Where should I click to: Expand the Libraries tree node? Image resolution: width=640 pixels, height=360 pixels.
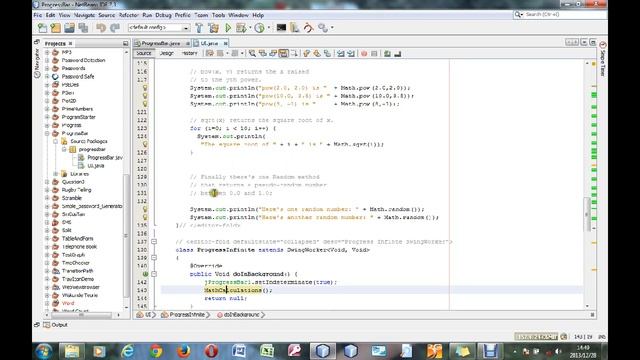point(56,174)
